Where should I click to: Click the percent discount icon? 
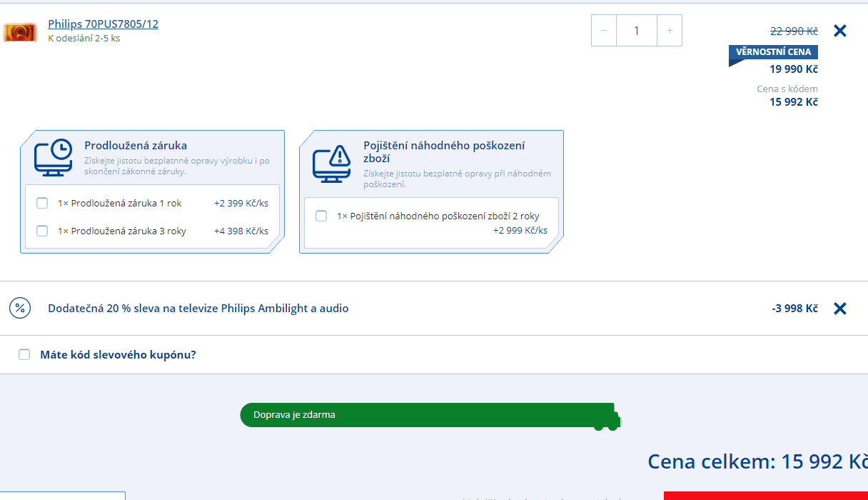(20, 309)
